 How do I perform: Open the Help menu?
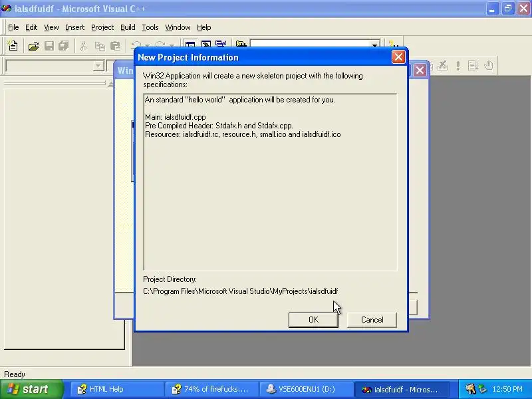coord(204,27)
